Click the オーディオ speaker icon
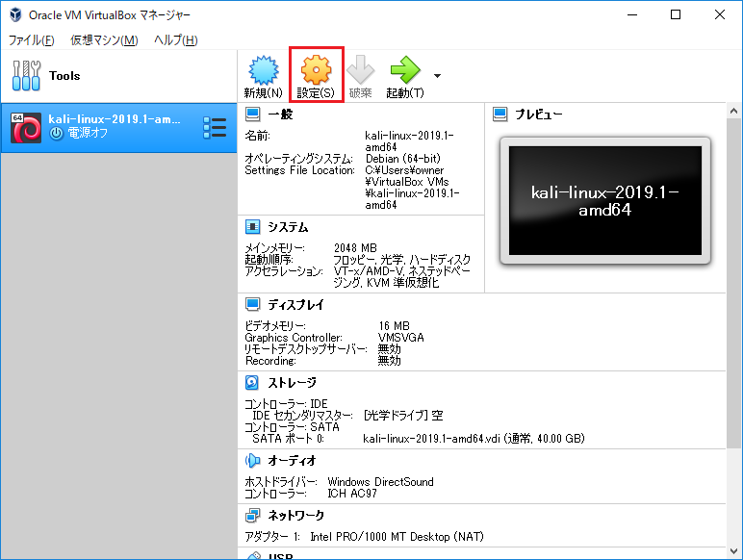This screenshot has width=743, height=560. (252, 461)
